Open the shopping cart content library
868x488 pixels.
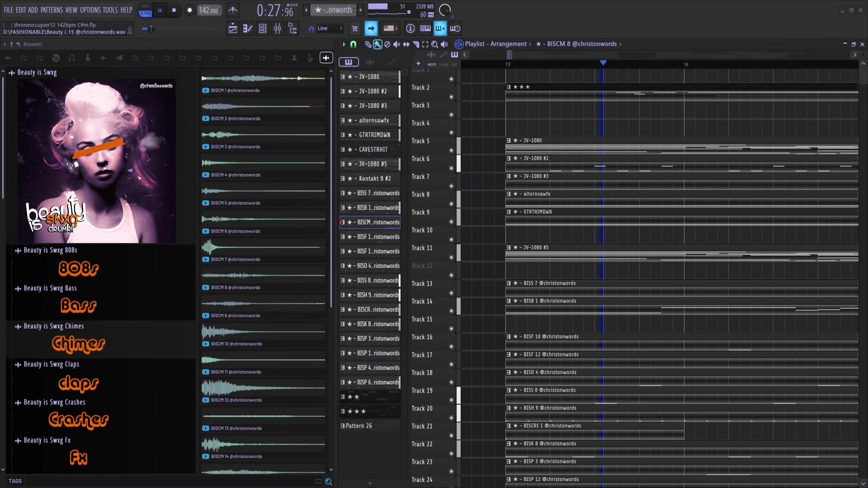click(355, 29)
